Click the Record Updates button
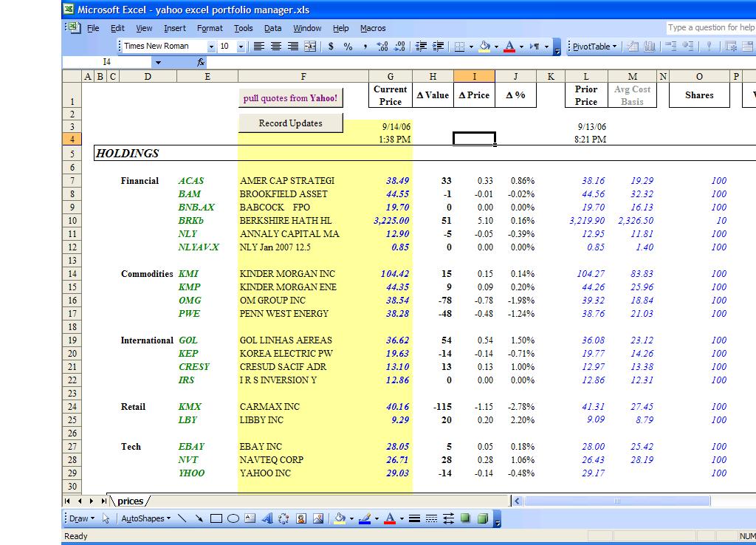Viewport: 756px width, 545px height. [290, 123]
